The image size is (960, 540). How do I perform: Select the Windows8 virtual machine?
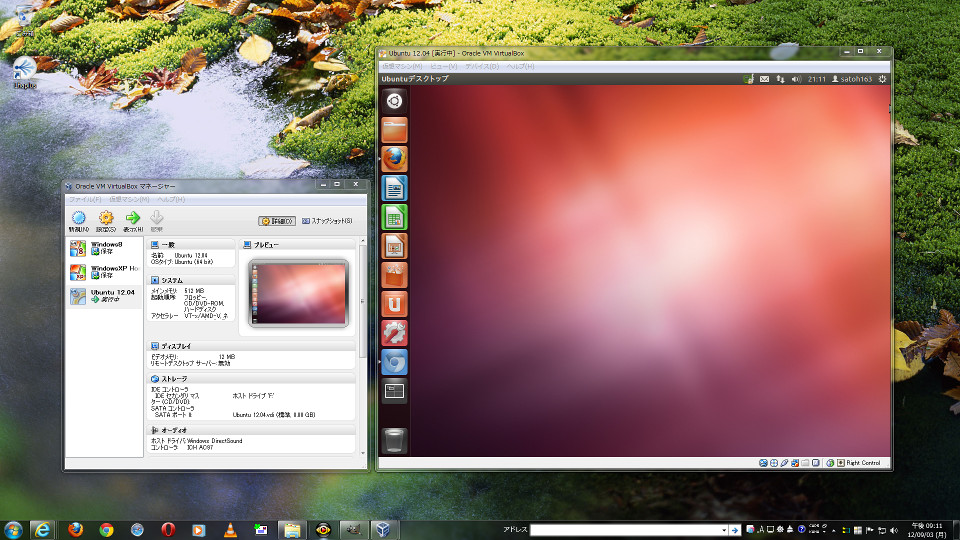(x=104, y=248)
